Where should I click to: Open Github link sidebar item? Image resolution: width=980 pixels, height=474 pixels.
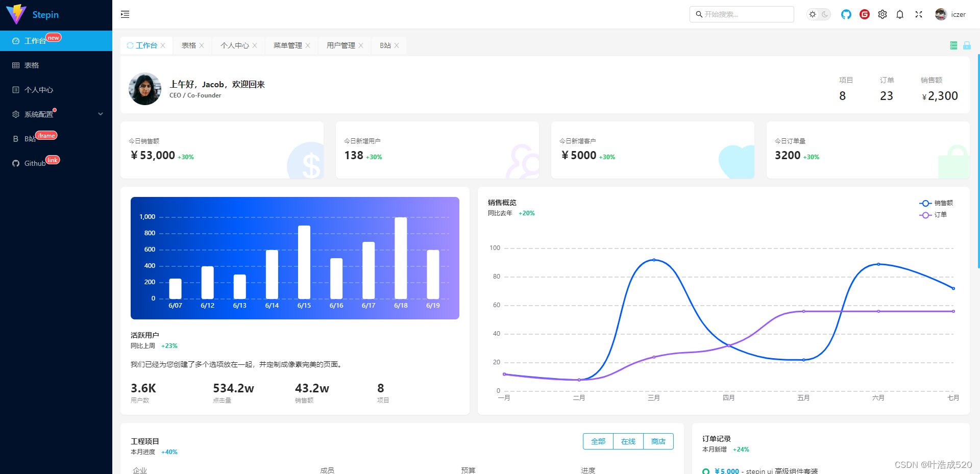[x=56, y=163]
